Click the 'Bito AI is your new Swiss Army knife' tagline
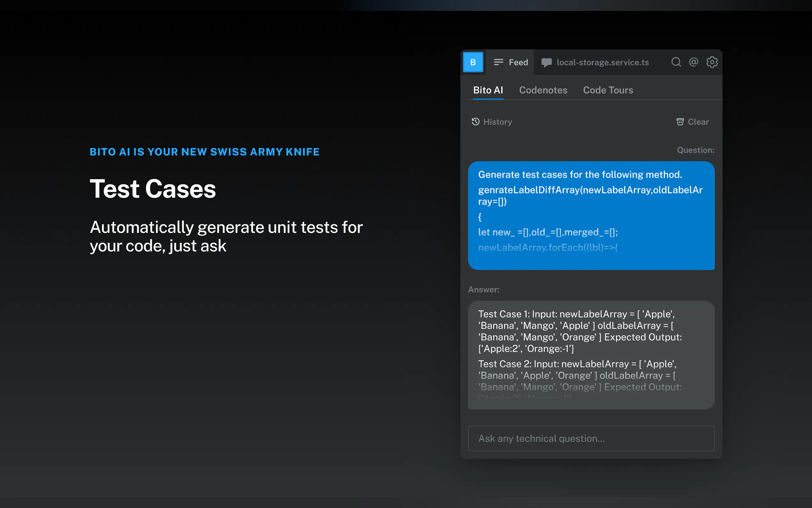 pos(204,152)
